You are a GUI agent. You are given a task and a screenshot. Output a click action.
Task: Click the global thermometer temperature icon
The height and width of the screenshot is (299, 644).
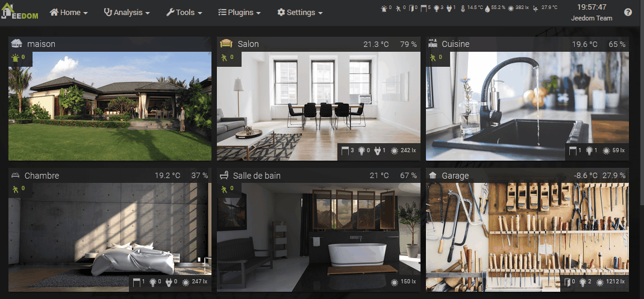click(463, 8)
